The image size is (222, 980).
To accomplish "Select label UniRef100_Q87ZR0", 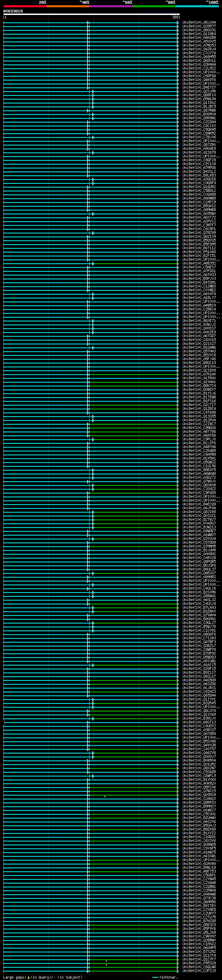I will click(199, 145).
